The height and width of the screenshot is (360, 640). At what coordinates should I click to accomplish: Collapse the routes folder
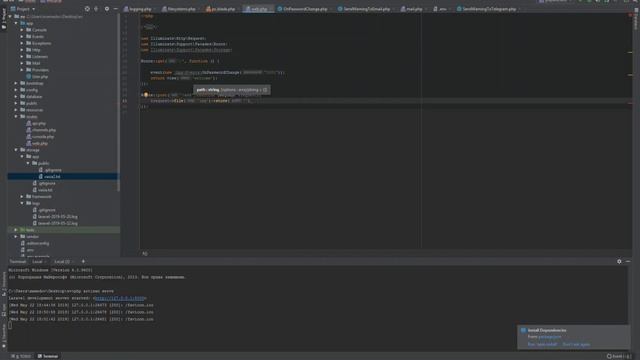tap(16, 117)
